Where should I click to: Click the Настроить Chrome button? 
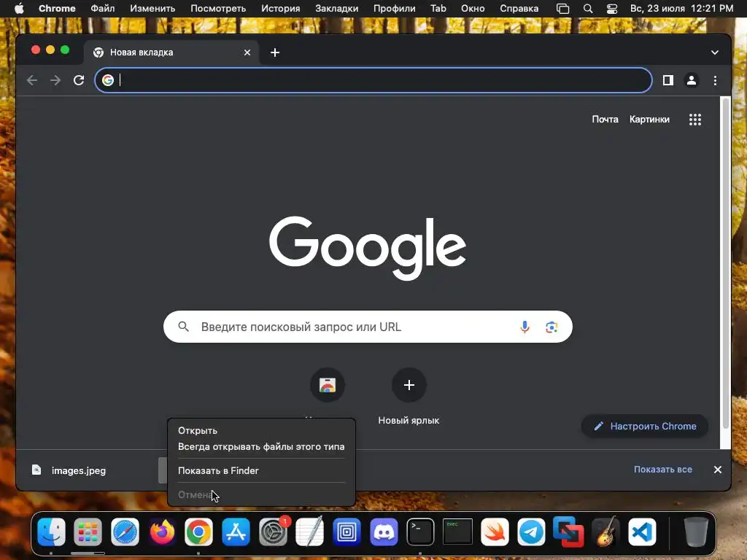coord(645,426)
